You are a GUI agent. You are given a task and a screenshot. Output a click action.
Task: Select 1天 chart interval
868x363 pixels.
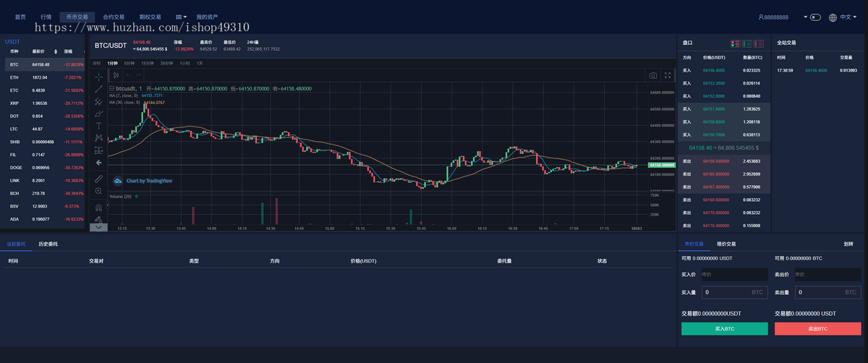pyautogui.click(x=200, y=63)
